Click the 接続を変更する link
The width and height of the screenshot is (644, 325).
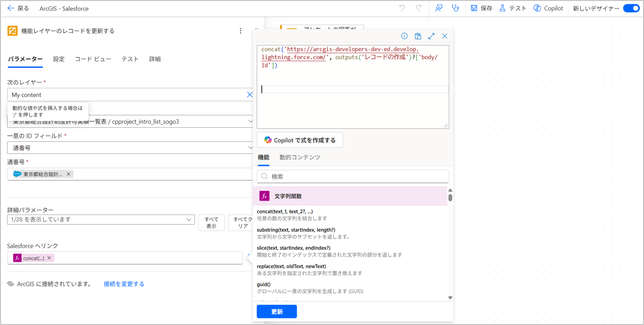(x=124, y=284)
